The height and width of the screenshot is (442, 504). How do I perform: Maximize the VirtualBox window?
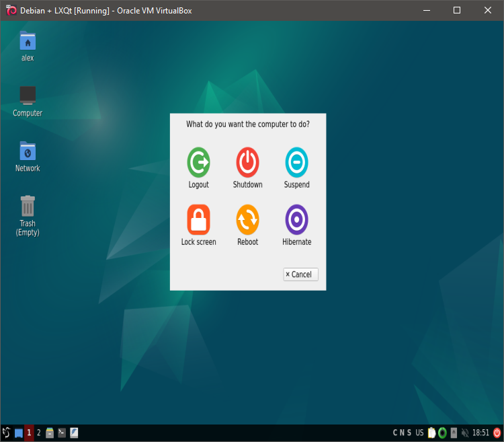457,10
